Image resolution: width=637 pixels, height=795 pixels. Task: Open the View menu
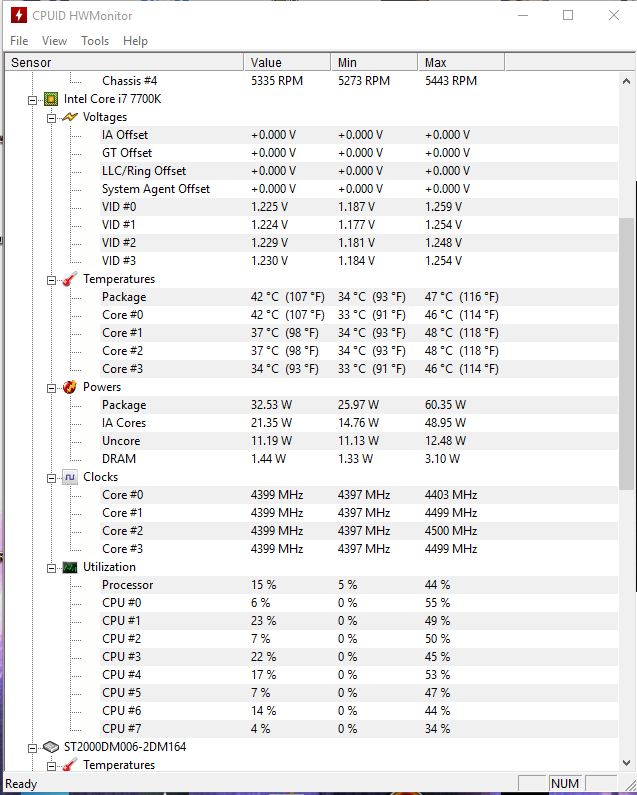[54, 41]
